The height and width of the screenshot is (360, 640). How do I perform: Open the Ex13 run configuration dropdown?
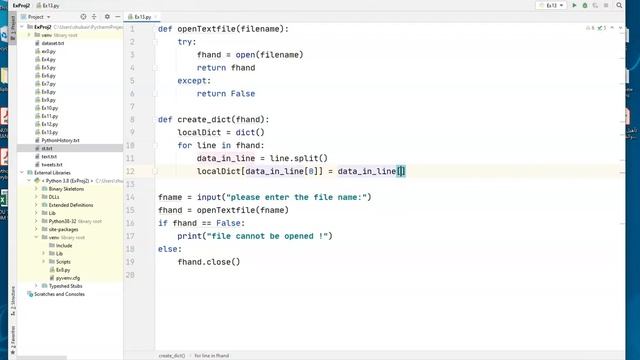(x=551, y=5)
